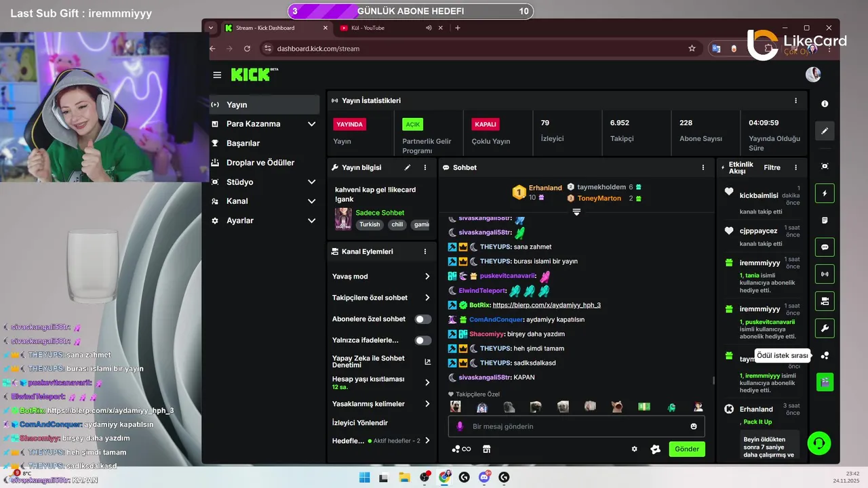
Task: Expand Ayarlar sidebar section
Action: (x=311, y=221)
